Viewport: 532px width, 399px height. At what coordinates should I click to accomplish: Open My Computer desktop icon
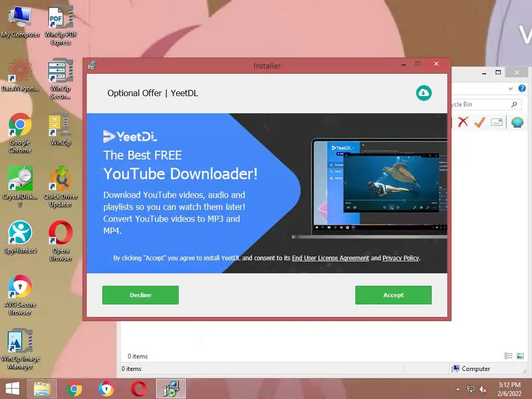[x=20, y=22]
